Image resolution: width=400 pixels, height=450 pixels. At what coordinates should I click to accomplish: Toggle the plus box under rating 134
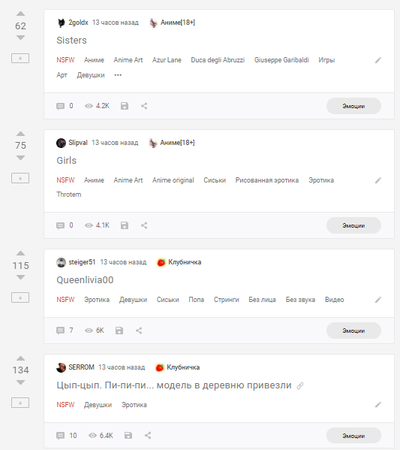[x=20, y=403]
